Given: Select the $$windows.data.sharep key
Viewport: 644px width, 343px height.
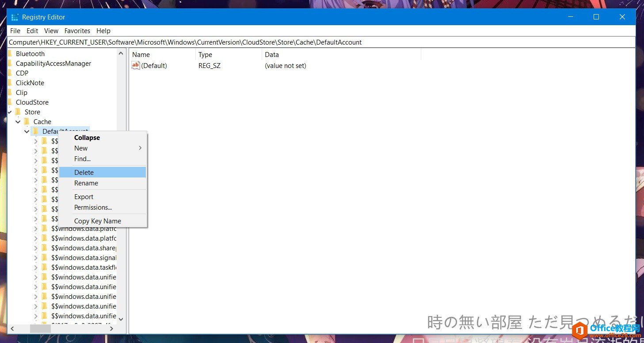Looking at the screenshot, I should [84, 248].
